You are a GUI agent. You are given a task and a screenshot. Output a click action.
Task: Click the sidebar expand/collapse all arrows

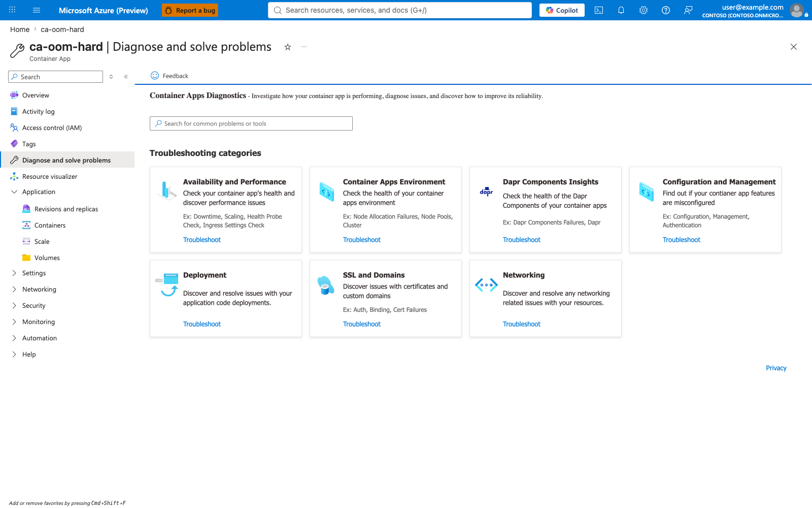pos(111,77)
